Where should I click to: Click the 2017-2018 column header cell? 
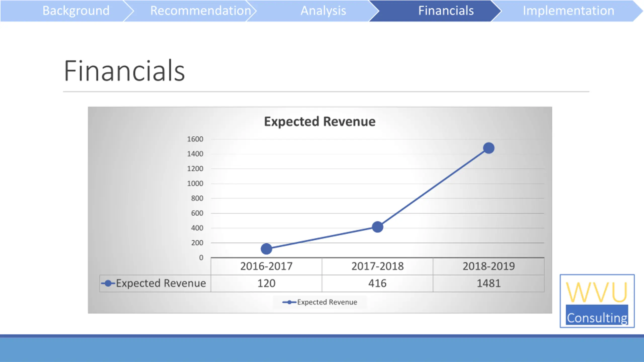378,266
